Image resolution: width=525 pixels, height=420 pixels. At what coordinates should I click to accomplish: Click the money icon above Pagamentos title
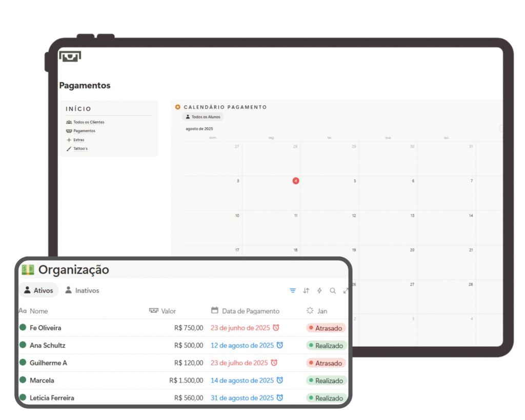[70, 56]
